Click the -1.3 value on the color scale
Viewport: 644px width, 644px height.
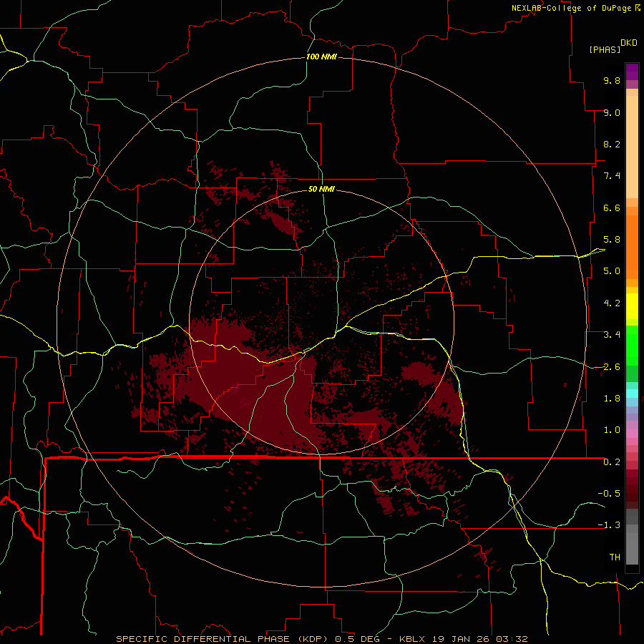609,525
